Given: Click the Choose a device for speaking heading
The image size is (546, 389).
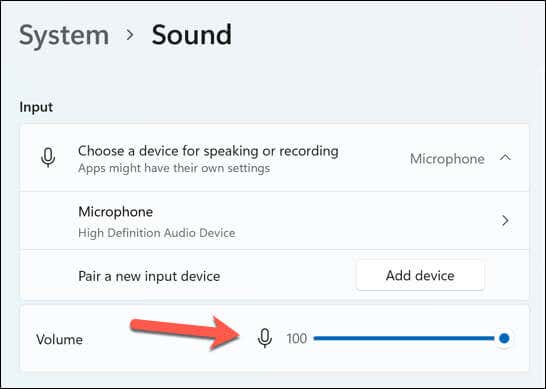Looking at the screenshot, I should tap(208, 151).
